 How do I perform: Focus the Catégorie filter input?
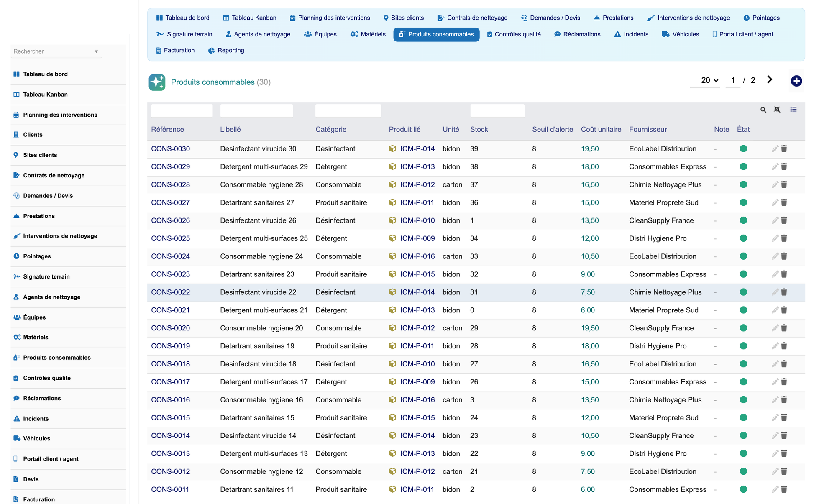[348, 110]
